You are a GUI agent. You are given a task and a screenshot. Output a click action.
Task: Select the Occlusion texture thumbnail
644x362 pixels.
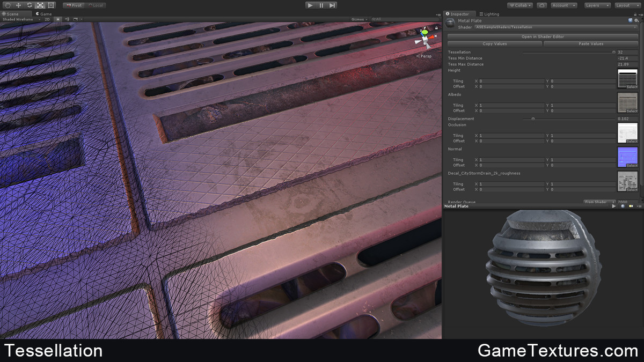tap(627, 132)
